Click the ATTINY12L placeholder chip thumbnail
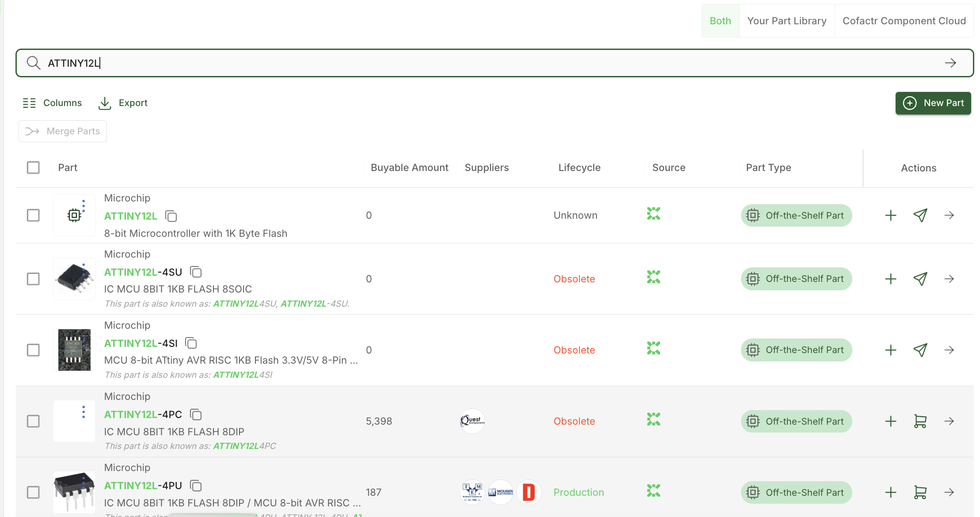The height and width of the screenshot is (517, 980). [x=74, y=215]
